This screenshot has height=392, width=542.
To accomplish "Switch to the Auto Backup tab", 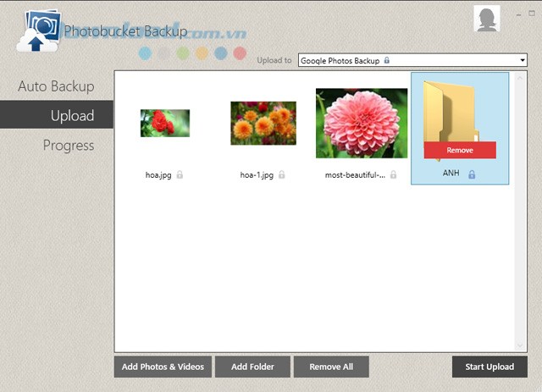I will pyautogui.click(x=56, y=86).
